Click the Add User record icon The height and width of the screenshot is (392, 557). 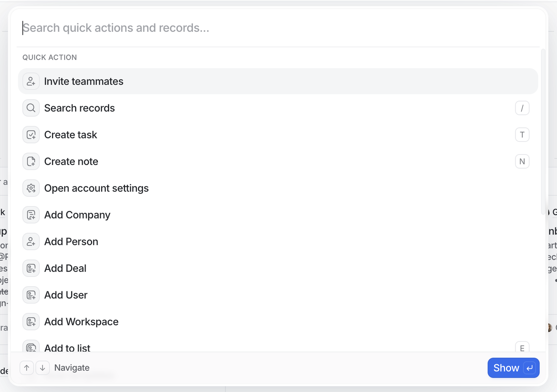click(x=31, y=295)
